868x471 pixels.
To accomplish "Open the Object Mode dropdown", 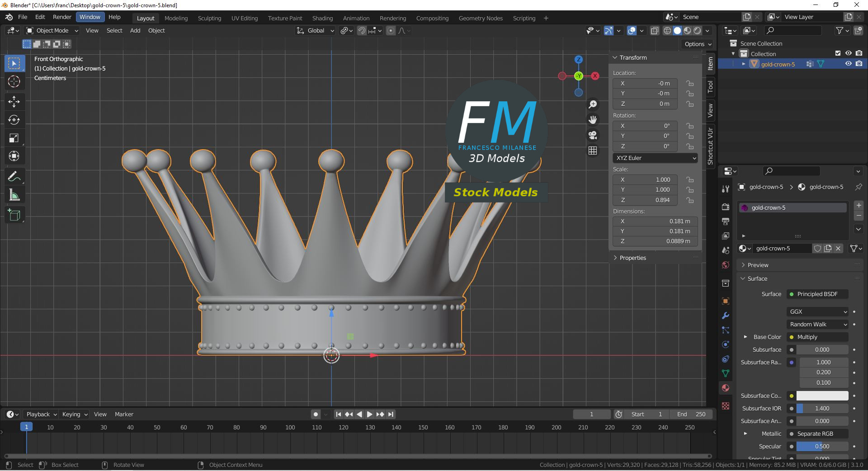I will 52,31.
